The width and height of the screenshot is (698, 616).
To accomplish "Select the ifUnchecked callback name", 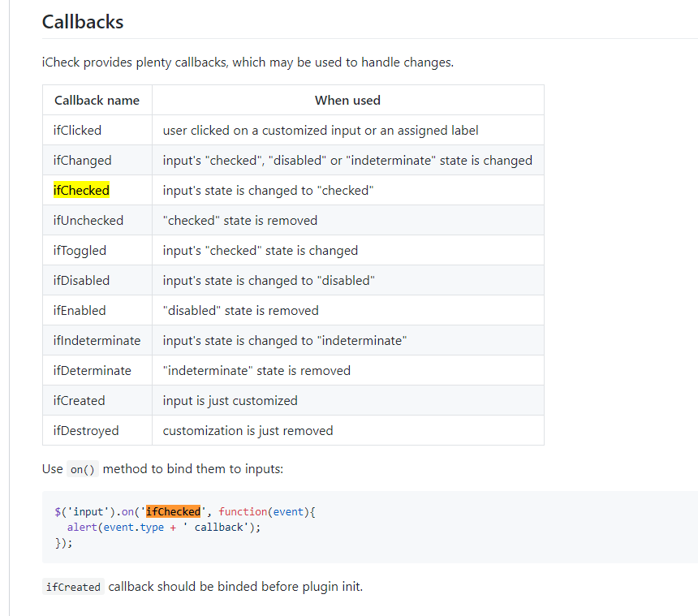I will (88, 220).
